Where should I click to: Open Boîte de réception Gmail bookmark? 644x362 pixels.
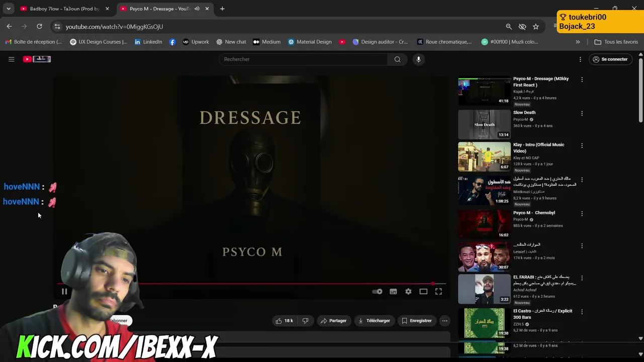coord(33,42)
